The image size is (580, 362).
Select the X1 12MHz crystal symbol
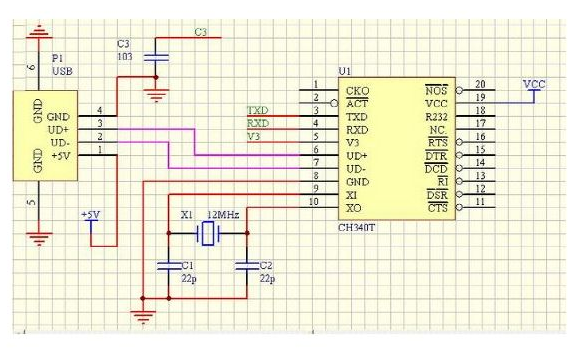tap(208, 233)
